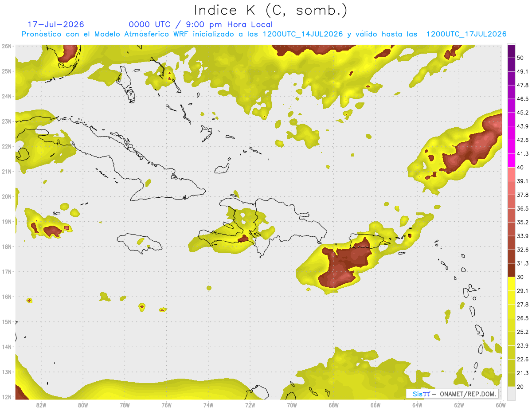This screenshot has width=532, height=411.
Task: Click the 60W longitude label
Action: [501, 405]
